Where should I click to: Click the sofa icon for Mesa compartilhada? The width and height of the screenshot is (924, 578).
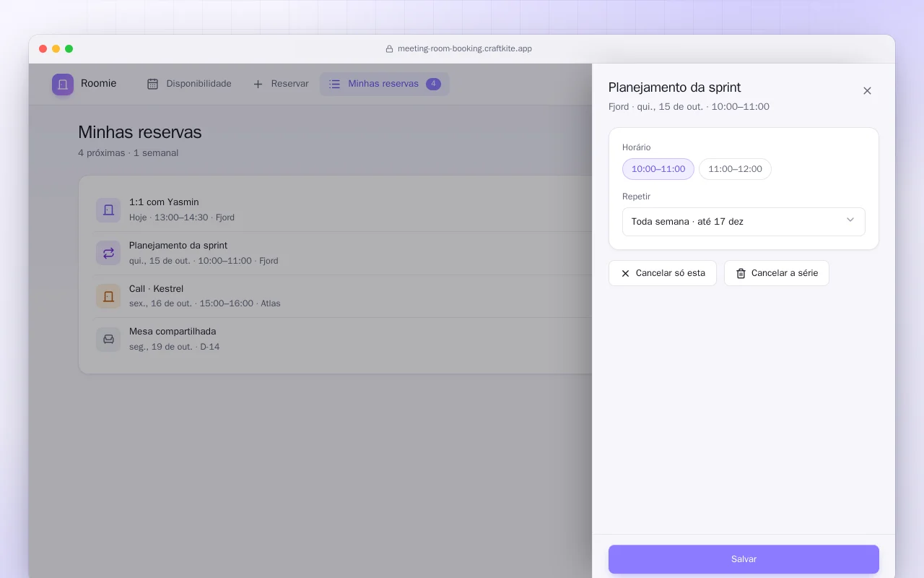click(108, 339)
